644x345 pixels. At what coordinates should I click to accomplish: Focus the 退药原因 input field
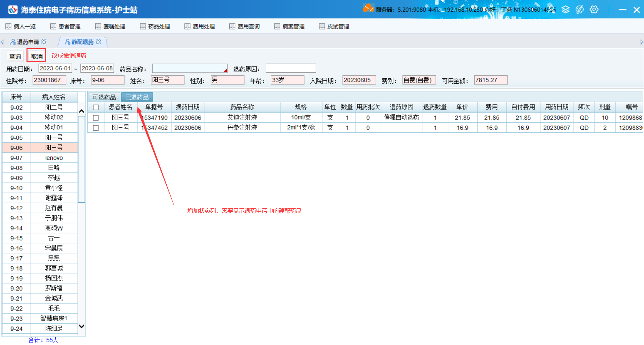(x=291, y=68)
